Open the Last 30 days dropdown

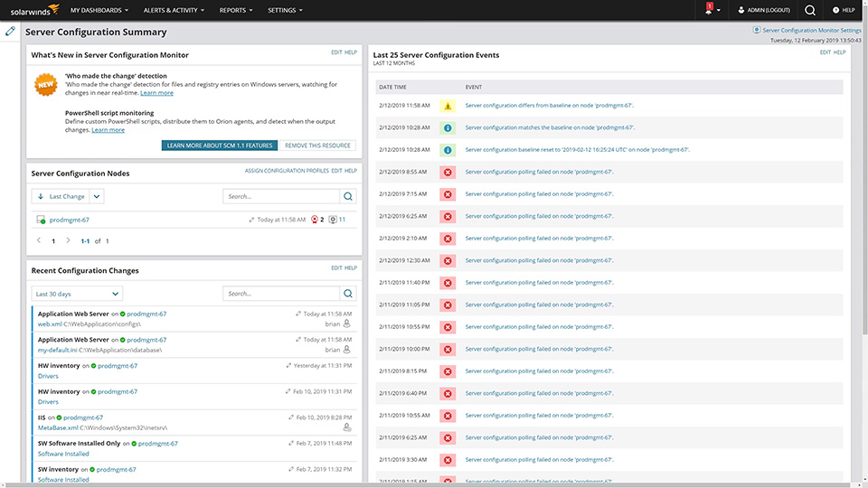pos(77,294)
